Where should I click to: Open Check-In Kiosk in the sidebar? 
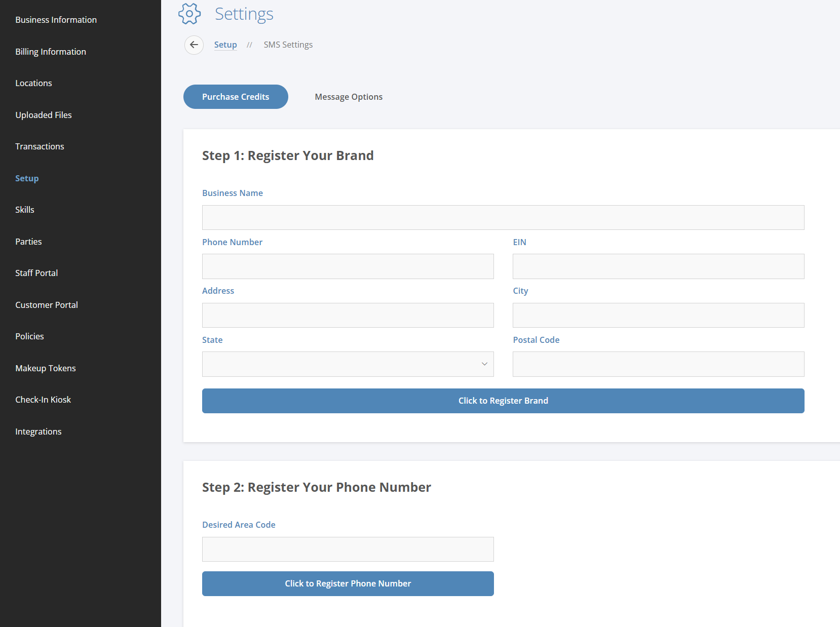tap(43, 400)
